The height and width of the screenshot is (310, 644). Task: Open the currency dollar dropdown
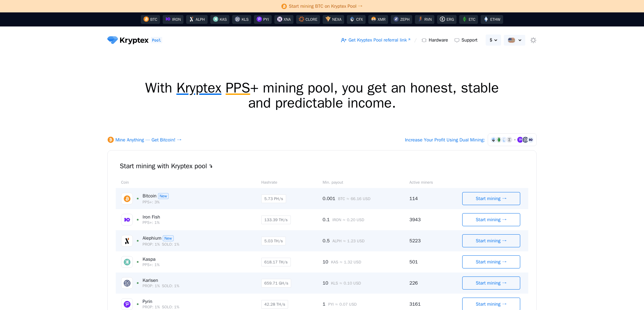coord(493,40)
